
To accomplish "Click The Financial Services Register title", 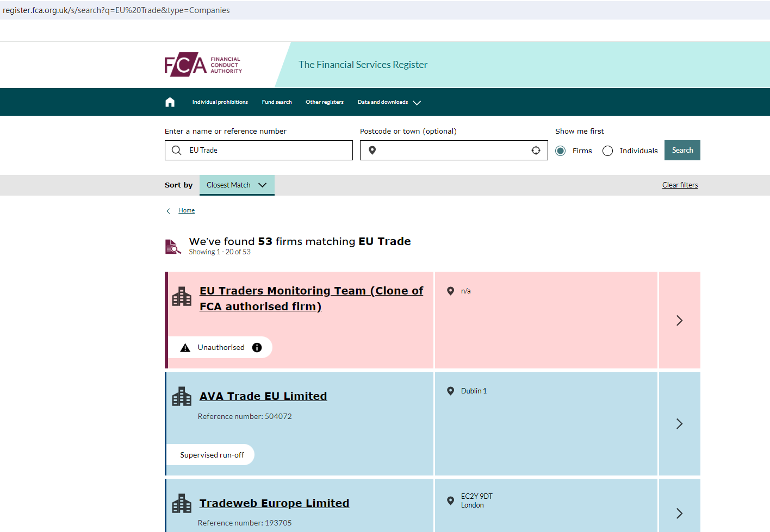I will 363,65.
